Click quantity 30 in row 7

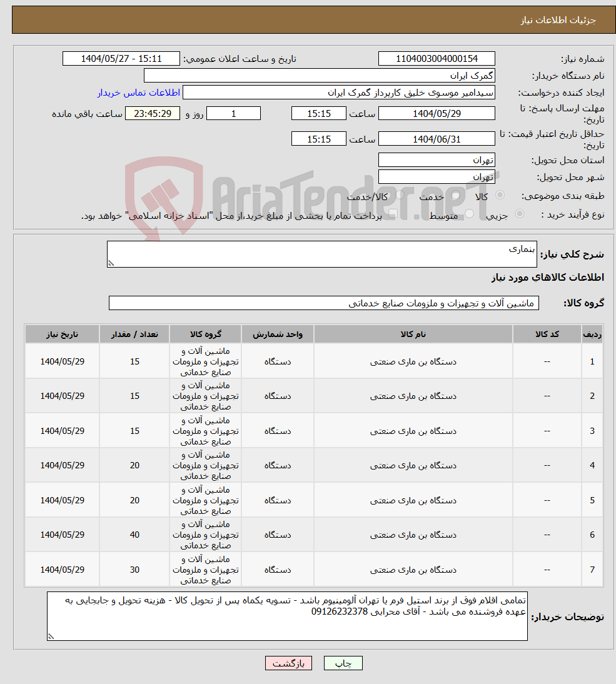(134, 570)
